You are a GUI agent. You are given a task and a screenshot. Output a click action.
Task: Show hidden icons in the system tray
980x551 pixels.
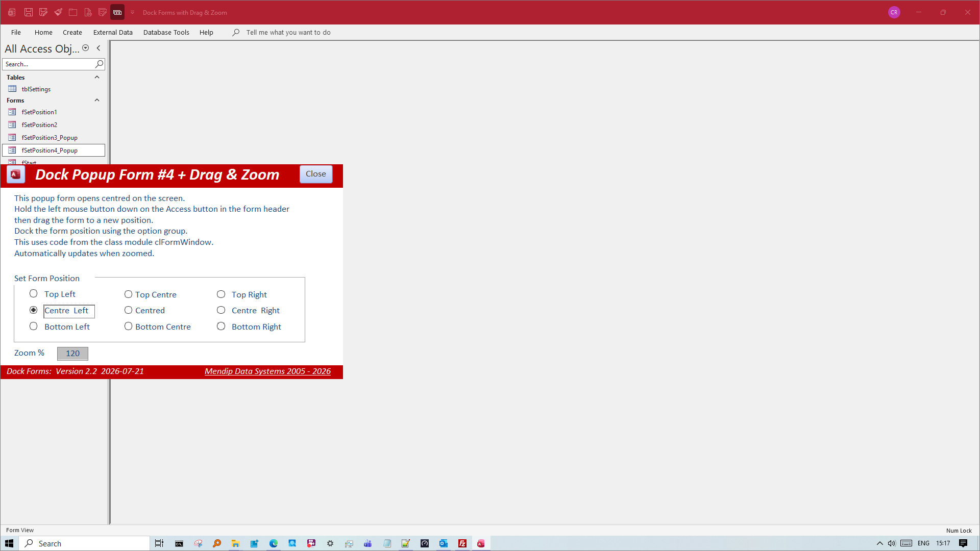point(880,543)
